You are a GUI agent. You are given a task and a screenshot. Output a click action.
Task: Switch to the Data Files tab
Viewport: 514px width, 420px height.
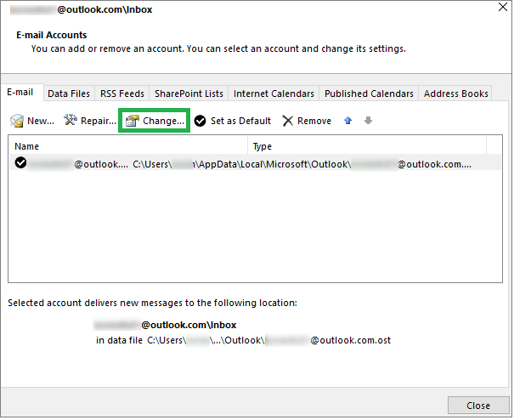pyautogui.click(x=69, y=94)
